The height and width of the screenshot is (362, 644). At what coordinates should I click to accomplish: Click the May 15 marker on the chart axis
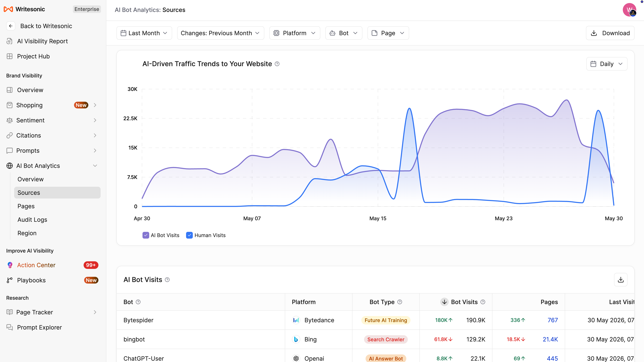click(x=378, y=218)
